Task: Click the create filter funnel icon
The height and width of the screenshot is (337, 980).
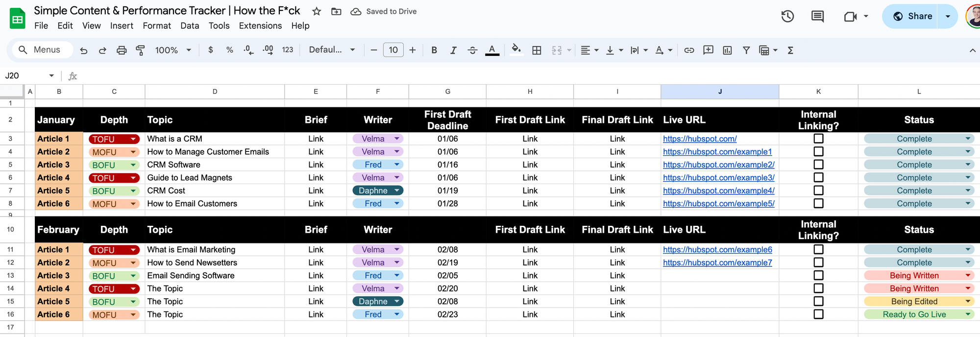Action: pos(746,50)
